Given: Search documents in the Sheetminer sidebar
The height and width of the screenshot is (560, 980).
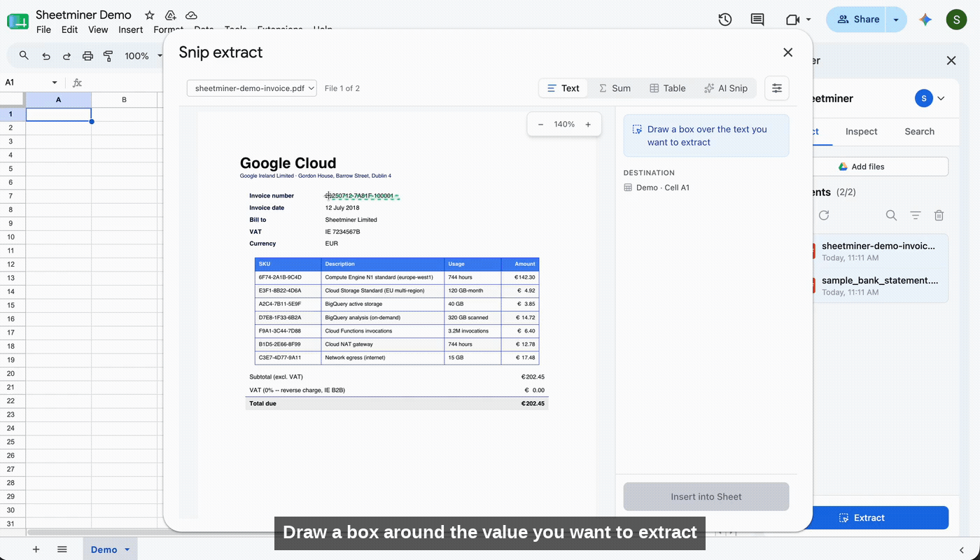Looking at the screenshot, I should [x=891, y=216].
